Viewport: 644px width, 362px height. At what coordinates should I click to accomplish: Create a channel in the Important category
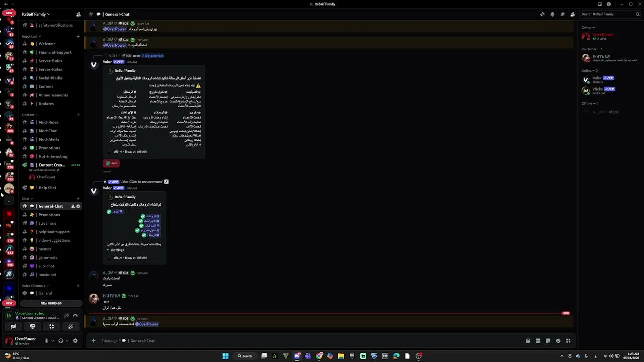78,36
